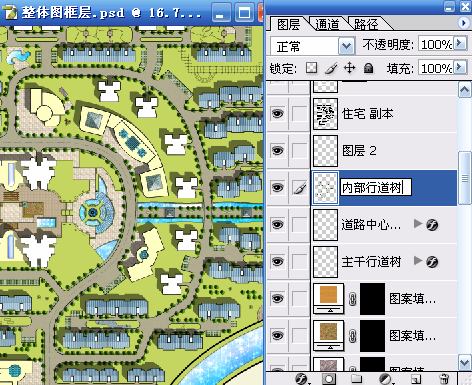Lock all padlock icon

click(368, 68)
